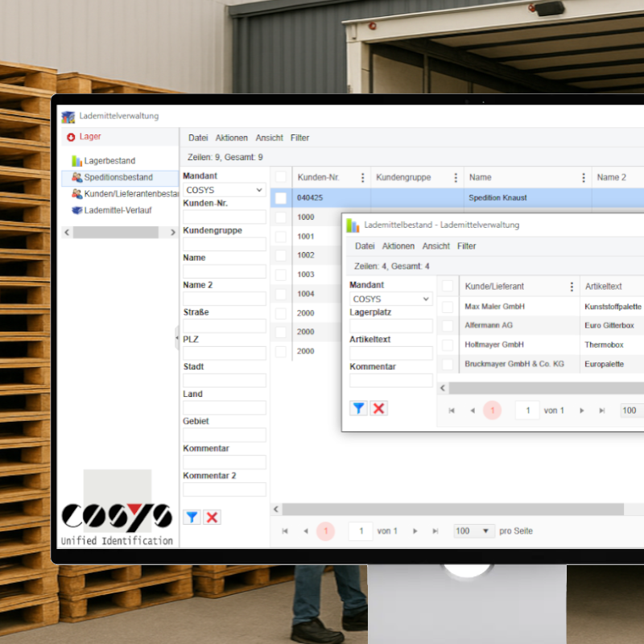644x644 pixels.
Task: Tick checkbox for customer row 1003
Action: point(281,275)
